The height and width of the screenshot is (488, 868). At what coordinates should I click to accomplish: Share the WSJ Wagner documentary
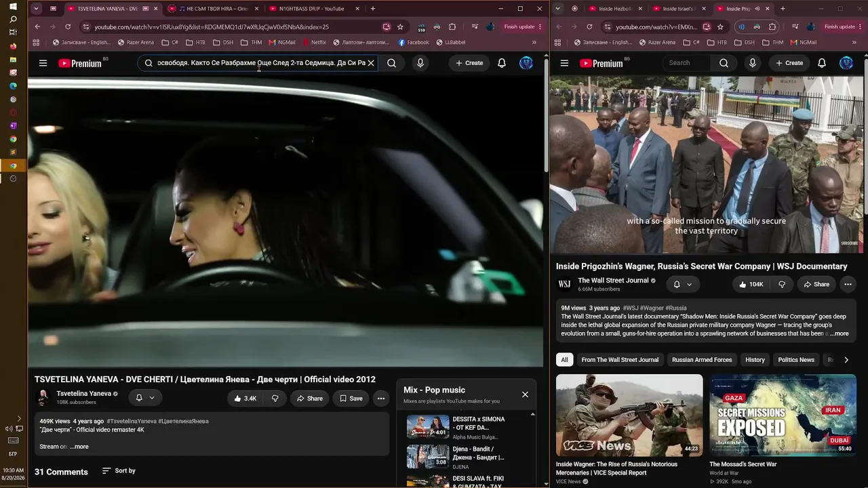point(816,285)
